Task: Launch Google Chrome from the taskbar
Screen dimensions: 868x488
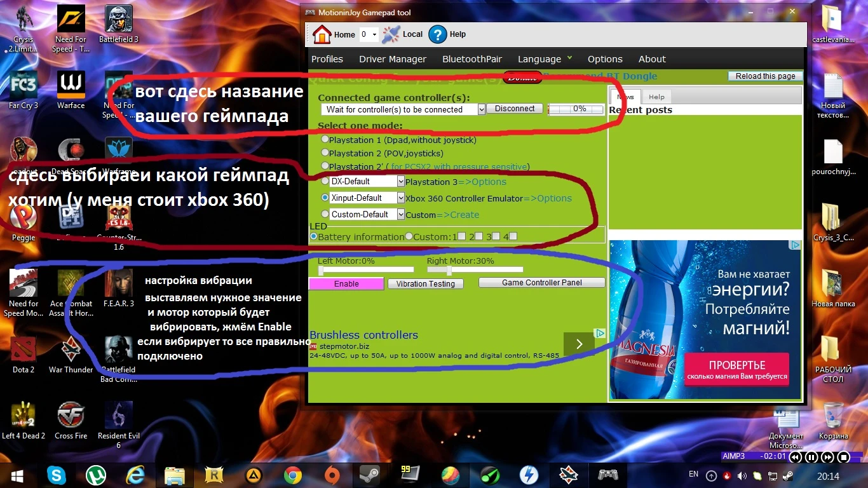Action: point(292,475)
